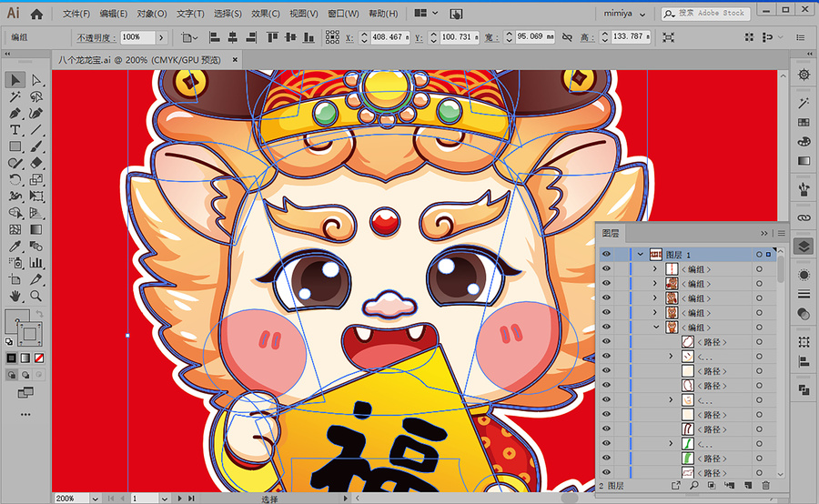The width and height of the screenshot is (819, 504).
Task: Open the 对象(O) menu
Action: (x=152, y=14)
